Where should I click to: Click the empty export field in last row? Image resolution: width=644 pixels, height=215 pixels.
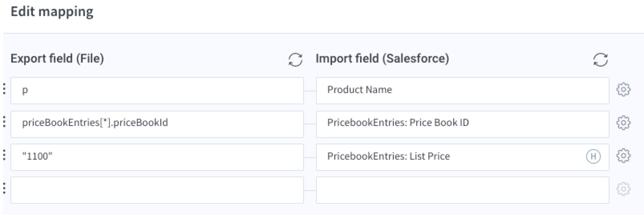[157, 190]
